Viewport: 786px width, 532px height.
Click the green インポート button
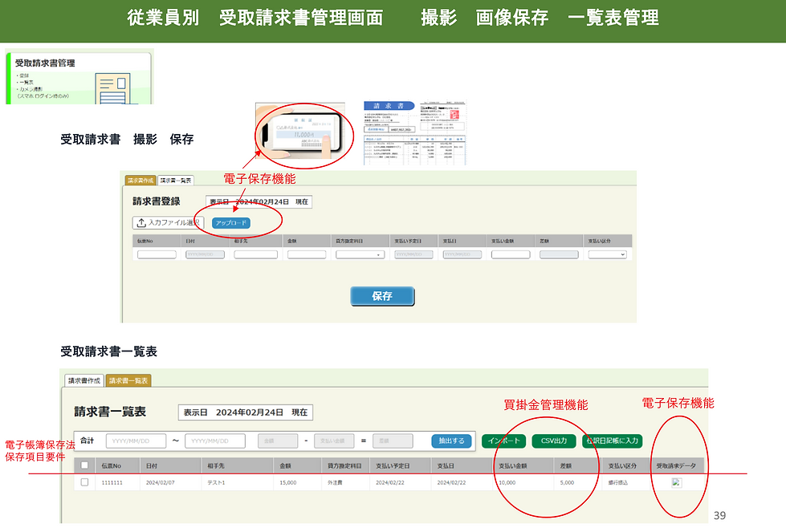pyautogui.click(x=504, y=441)
